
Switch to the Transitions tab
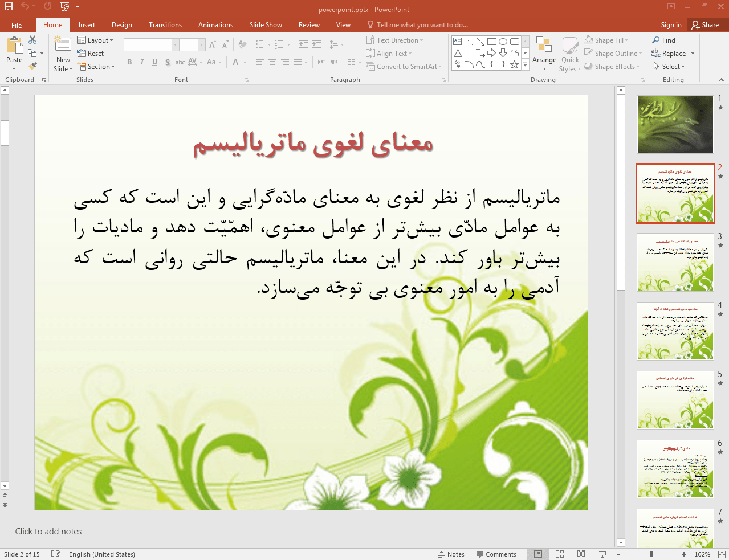[165, 25]
